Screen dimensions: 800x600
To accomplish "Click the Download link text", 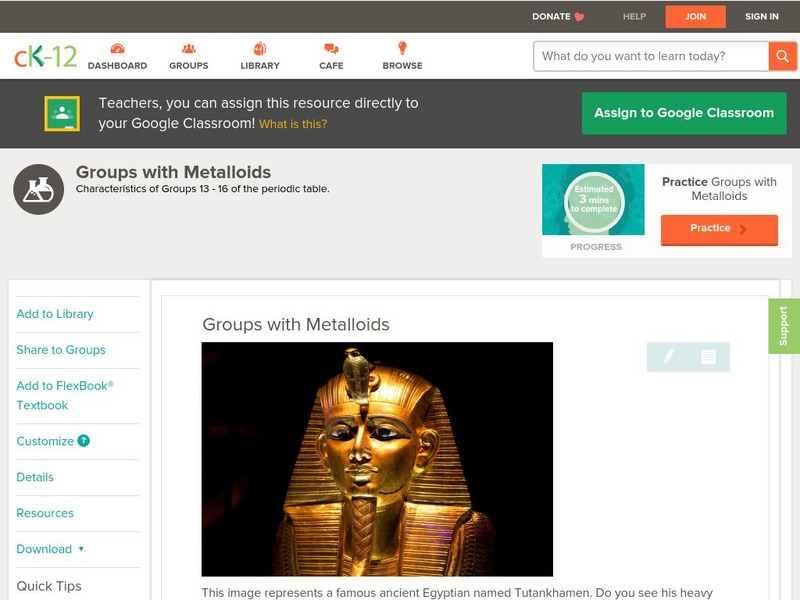I will (44, 549).
